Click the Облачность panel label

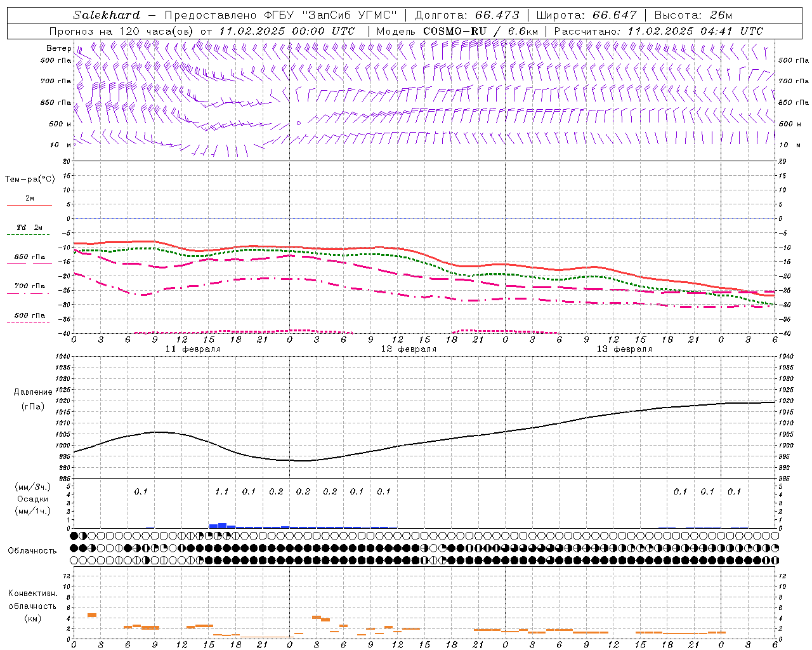(x=32, y=550)
